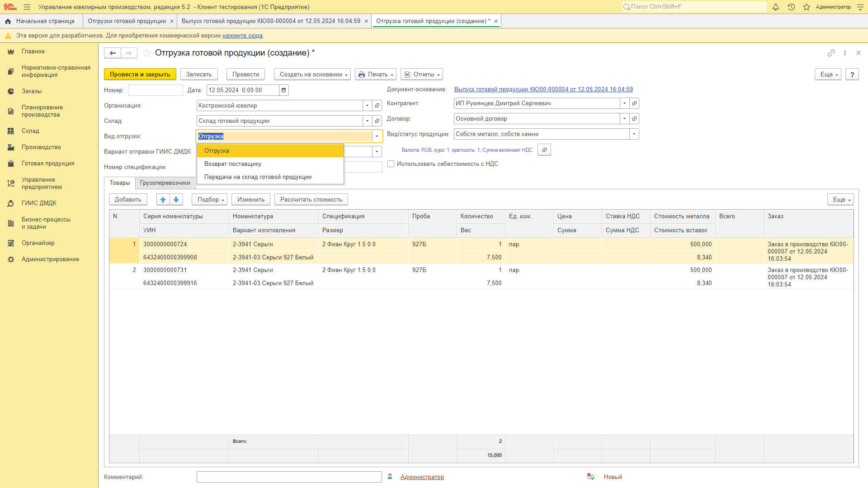The image size is (868, 488).
Task: Open Создать на основании dropdown
Action: tap(312, 75)
